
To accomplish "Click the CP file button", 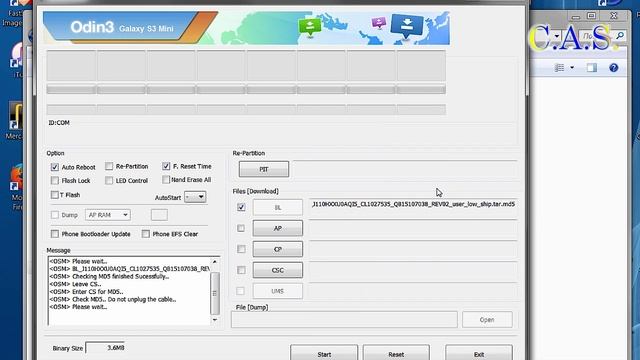I will click(x=278, y=249).
